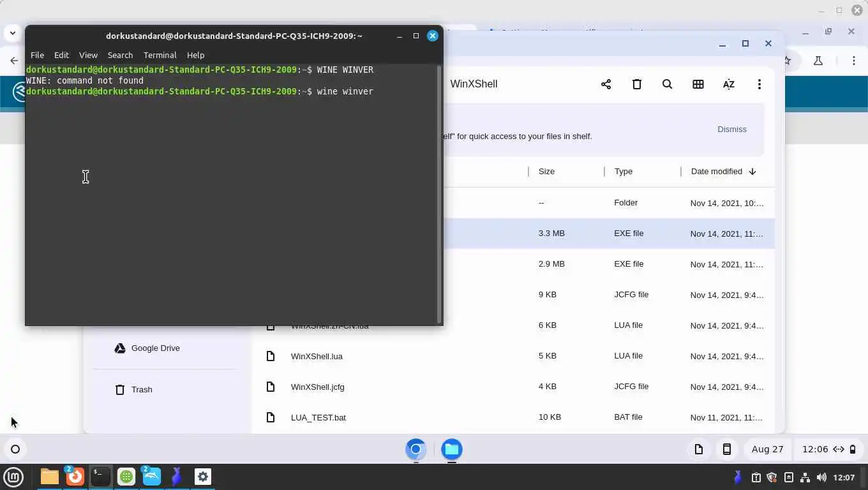Click the back arrow in Chrome window
The height and width of the screenshot is (490, 868).
14,61
